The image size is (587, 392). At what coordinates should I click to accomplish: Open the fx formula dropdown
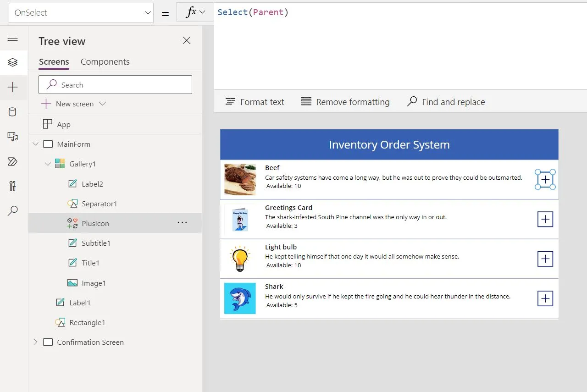(195, 13)
